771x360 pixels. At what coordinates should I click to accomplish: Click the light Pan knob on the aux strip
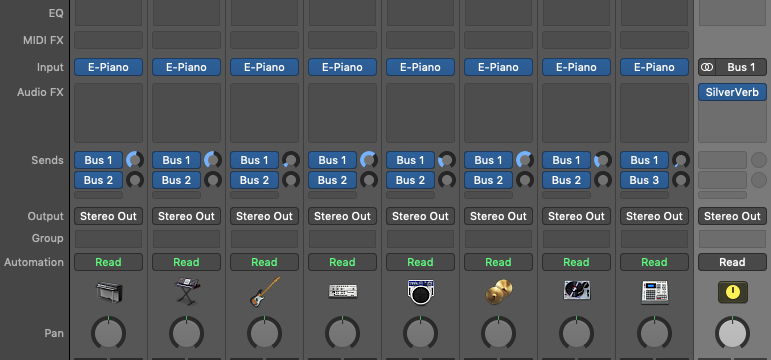733,333
